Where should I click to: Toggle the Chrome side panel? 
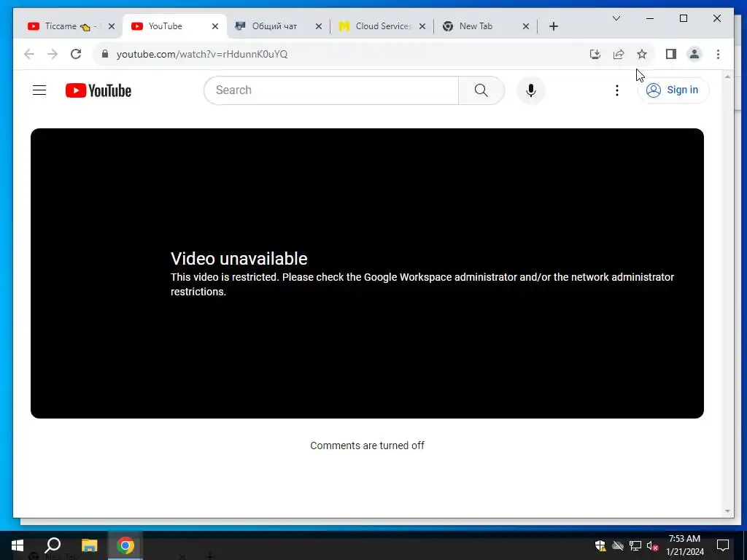tap(671, 54)
